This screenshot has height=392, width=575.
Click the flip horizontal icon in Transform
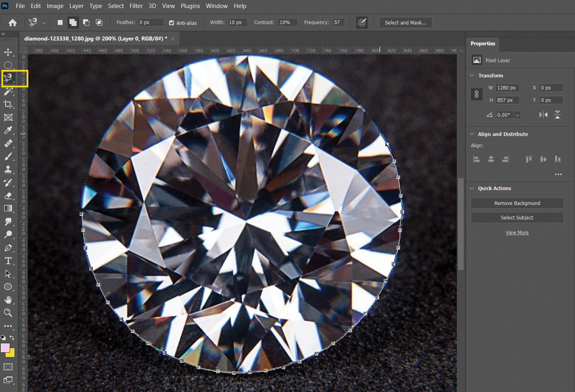coord(543,115)
